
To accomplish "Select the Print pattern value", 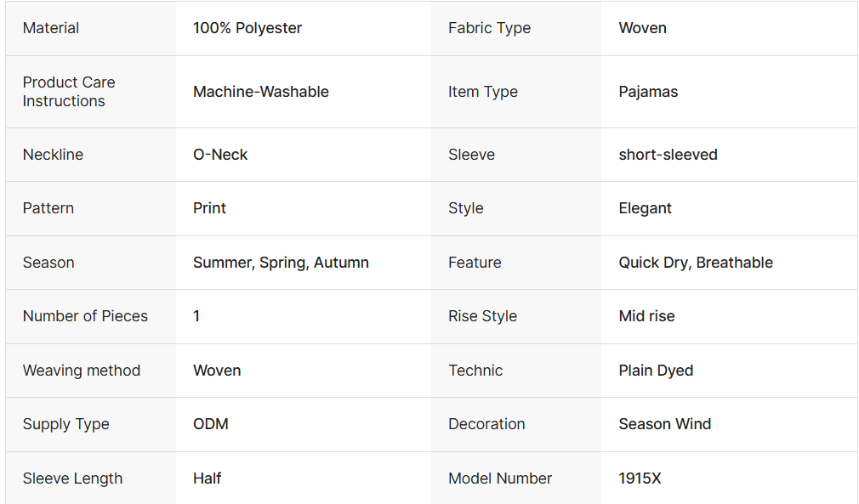I will (209, 208).
